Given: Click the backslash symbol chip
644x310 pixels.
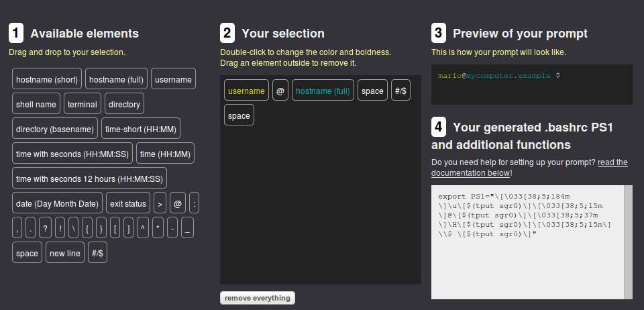Looking at the screenshot, I should pyautogui.click(x=74, y=228).
